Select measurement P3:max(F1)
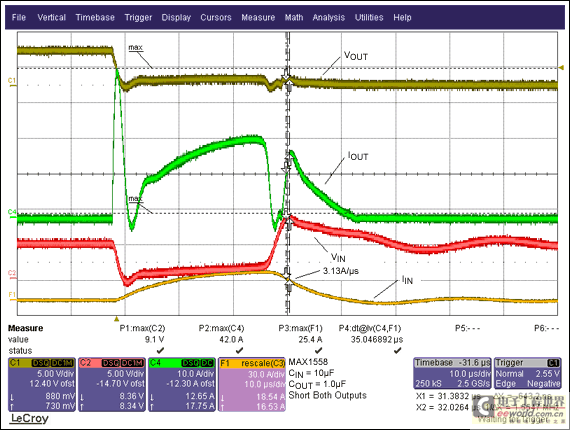This screenshot has width=570, height=430. click(x=300, y=328)
